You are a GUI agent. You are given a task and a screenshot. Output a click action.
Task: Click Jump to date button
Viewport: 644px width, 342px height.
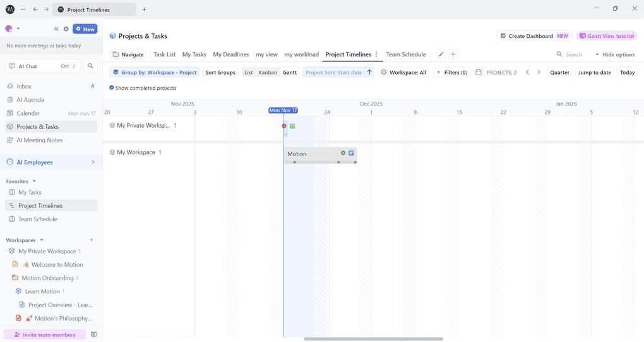(x=594, y=72)
